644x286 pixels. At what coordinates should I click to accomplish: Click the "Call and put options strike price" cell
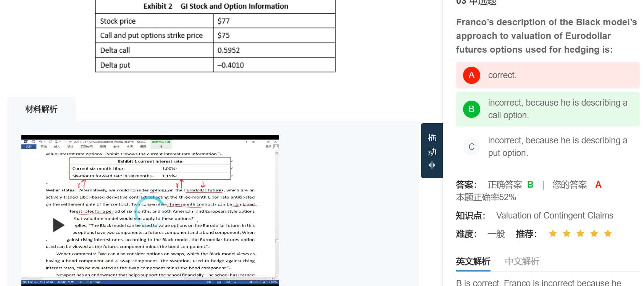[154, 35]
